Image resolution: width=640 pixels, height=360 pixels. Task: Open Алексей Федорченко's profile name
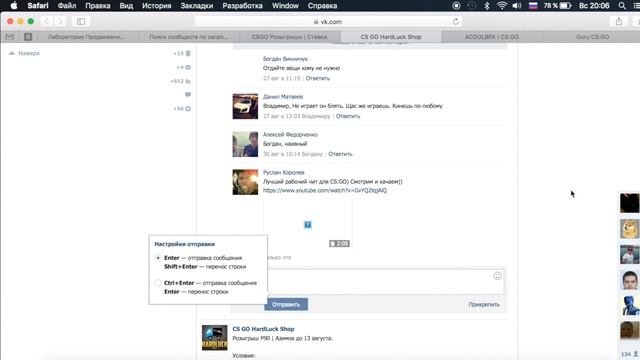click(x=290, y=135)
